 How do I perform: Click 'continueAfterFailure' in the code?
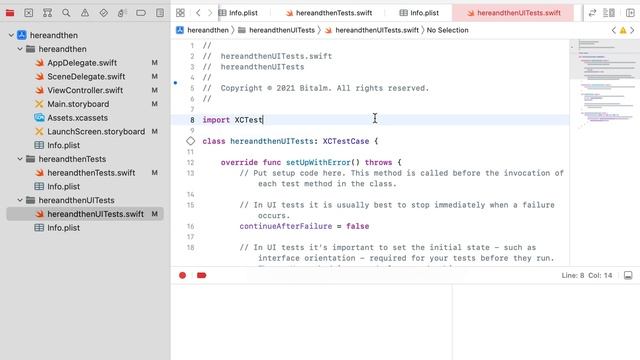286,226
